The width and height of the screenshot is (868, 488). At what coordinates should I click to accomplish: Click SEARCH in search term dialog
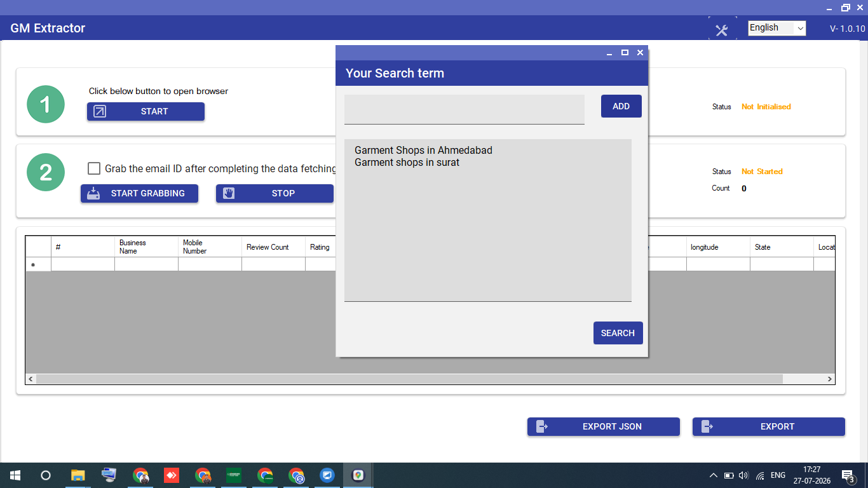tap(618, 333)
